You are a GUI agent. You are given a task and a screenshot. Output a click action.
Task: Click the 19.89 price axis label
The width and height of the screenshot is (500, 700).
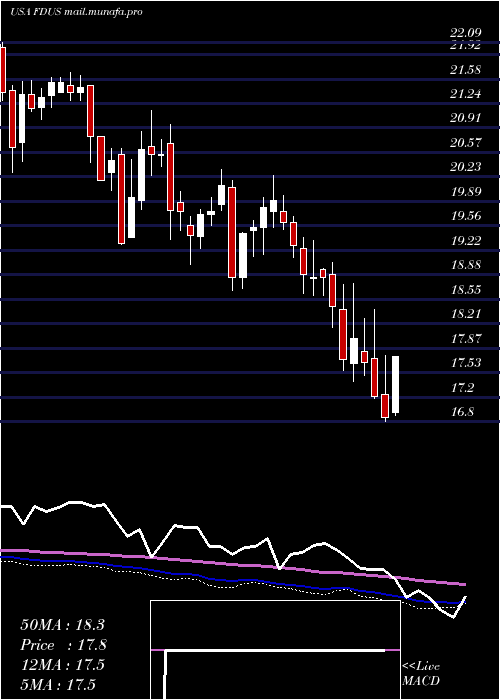465,192
